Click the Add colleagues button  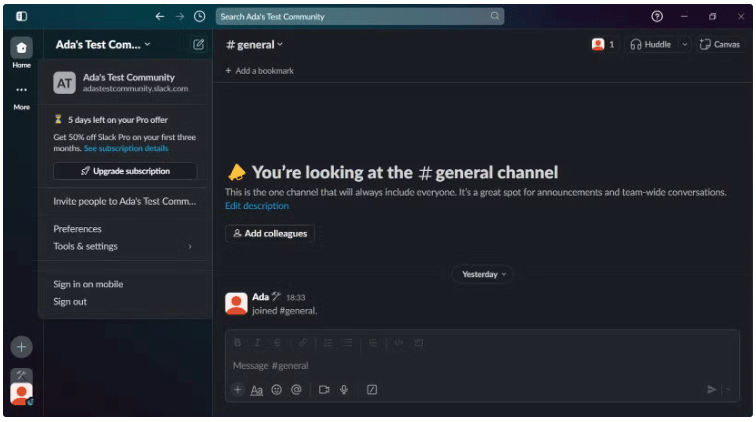(x=270, y=234)
